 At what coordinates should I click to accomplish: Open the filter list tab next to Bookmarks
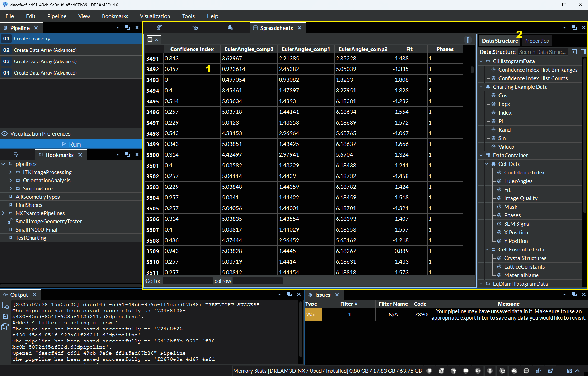point(16,155)
